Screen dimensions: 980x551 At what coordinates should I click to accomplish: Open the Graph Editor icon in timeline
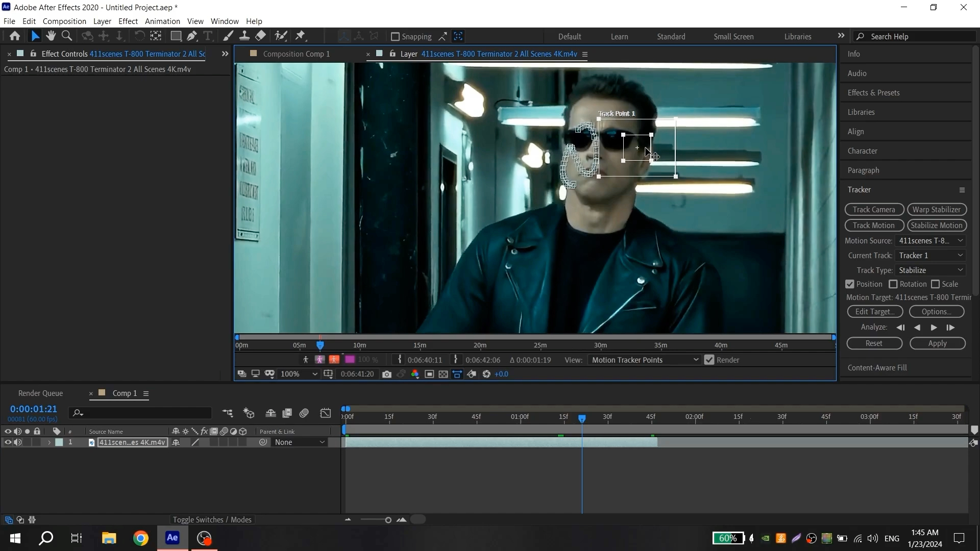[326, 413]
